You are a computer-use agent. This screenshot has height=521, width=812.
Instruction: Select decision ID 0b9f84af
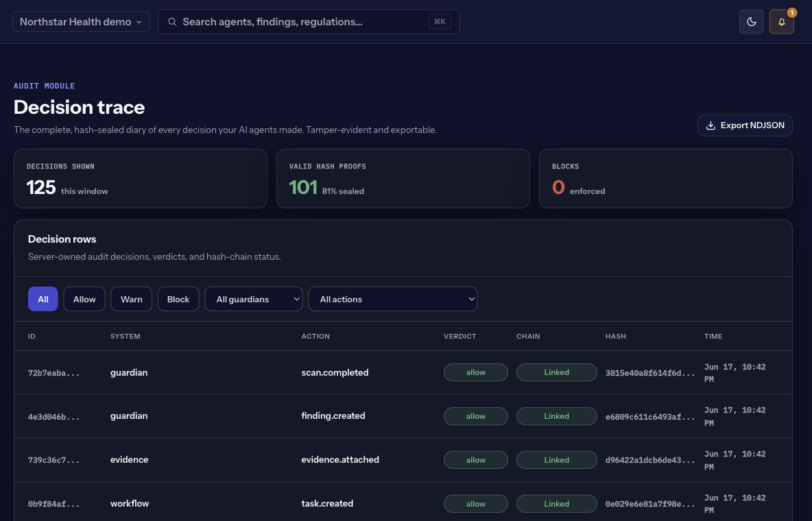[54, 504]
